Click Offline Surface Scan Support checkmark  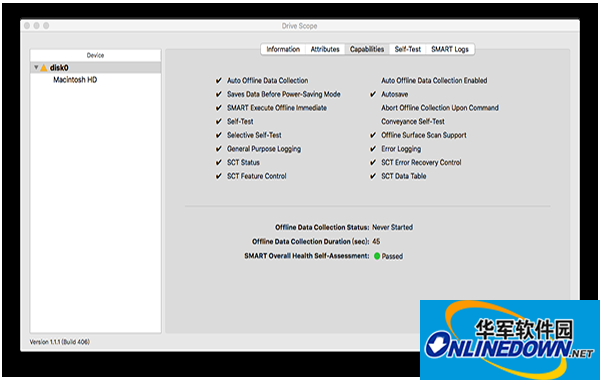[373, 135]
